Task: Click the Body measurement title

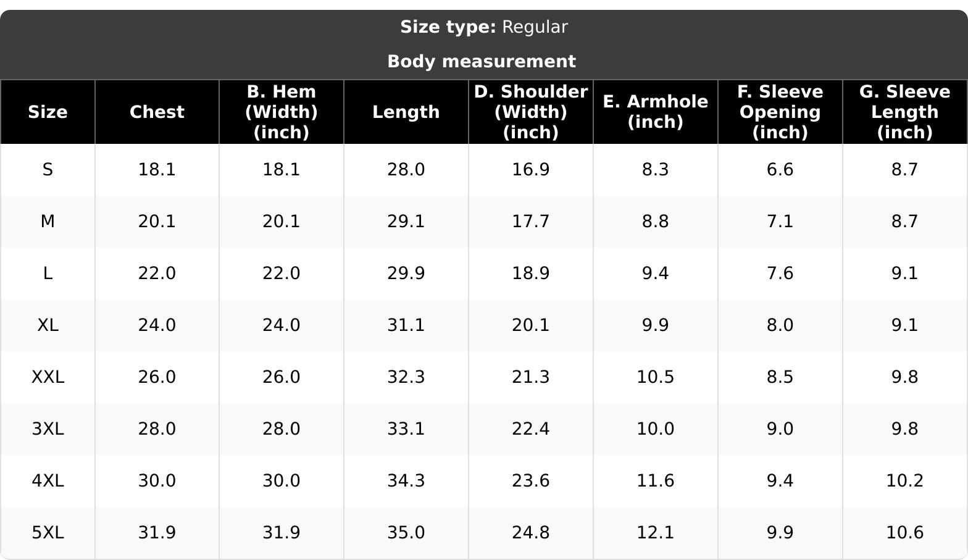Action: [x=482, y=61]
